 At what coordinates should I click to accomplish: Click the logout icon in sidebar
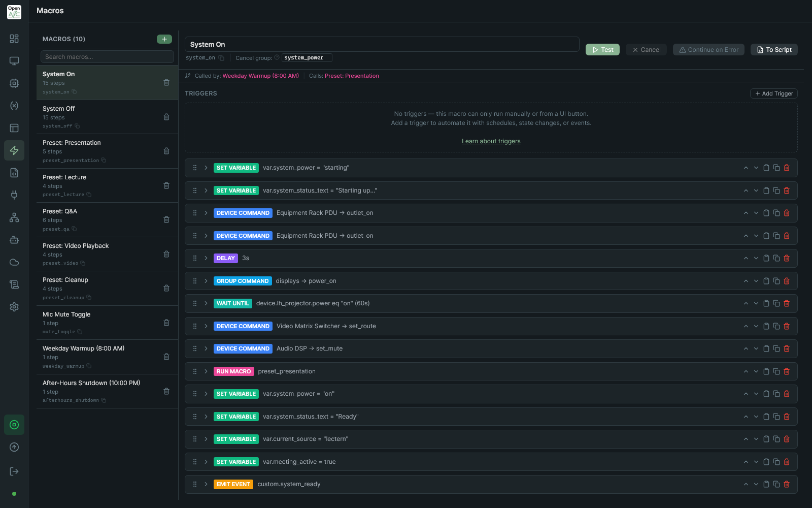coord(14,471)
